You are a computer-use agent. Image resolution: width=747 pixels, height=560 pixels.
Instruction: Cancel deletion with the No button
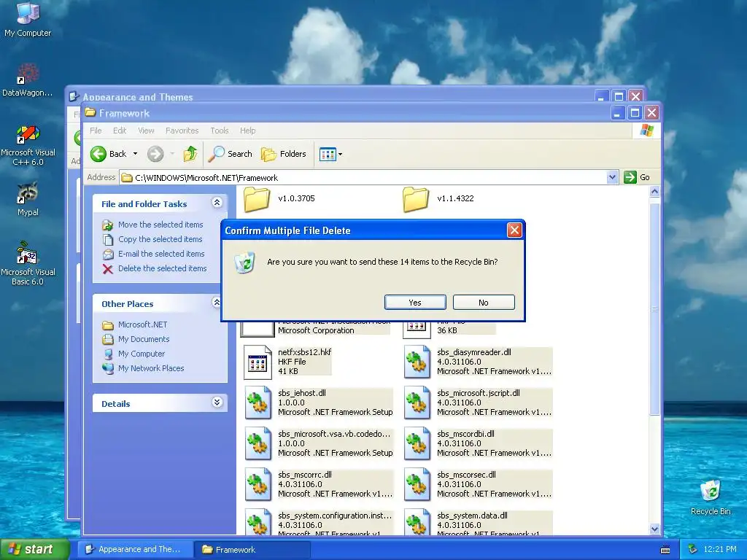click(484, 303)
